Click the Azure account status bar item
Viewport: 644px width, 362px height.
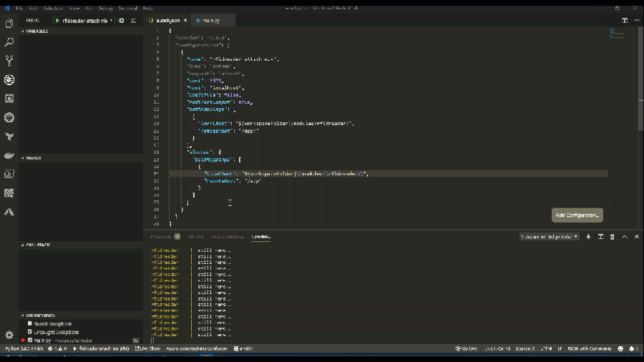pos(197,348)
